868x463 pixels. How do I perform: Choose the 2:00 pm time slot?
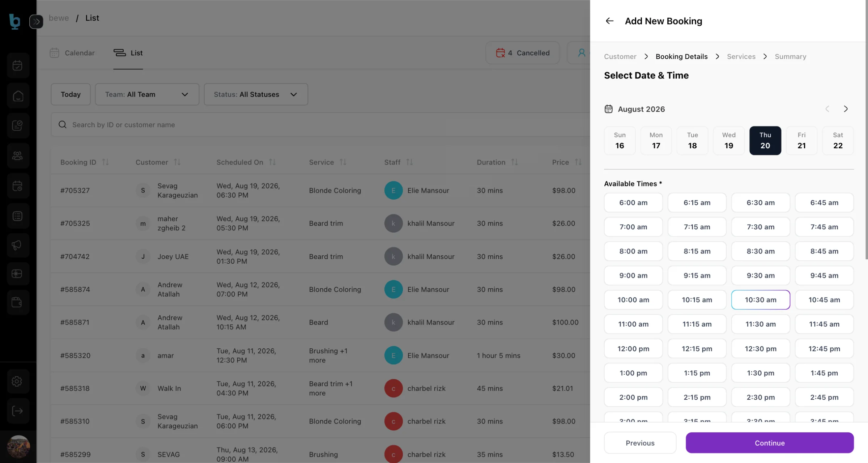click(633, 397)
